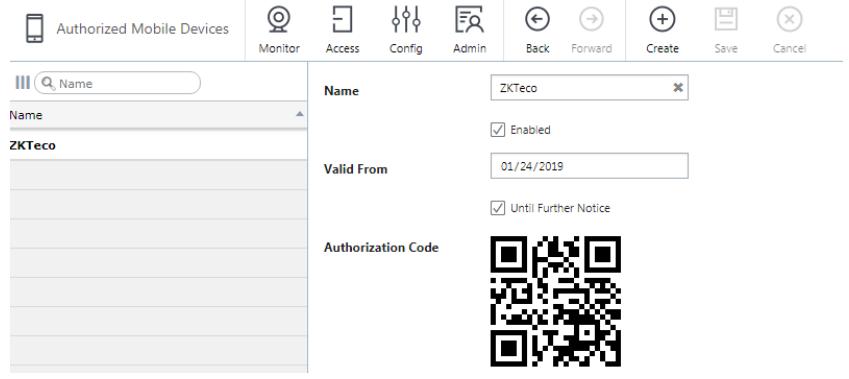Click the Valid From label

tap(356, 169)
